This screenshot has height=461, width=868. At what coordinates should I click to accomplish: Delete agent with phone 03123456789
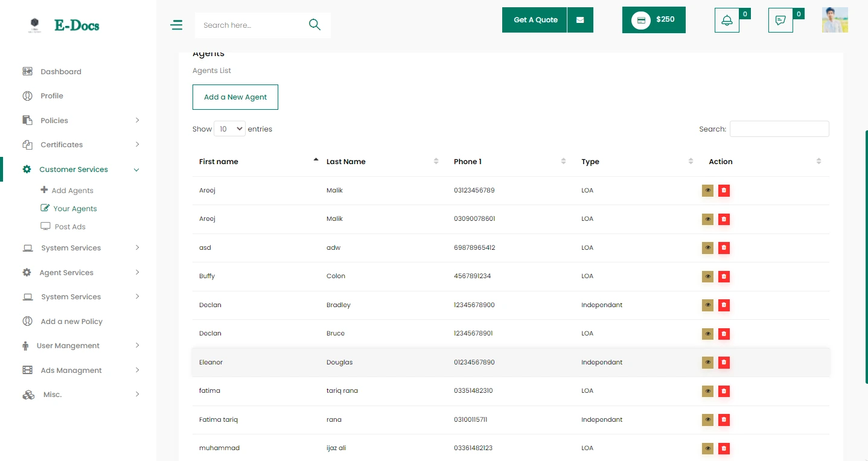click(724, 191)
